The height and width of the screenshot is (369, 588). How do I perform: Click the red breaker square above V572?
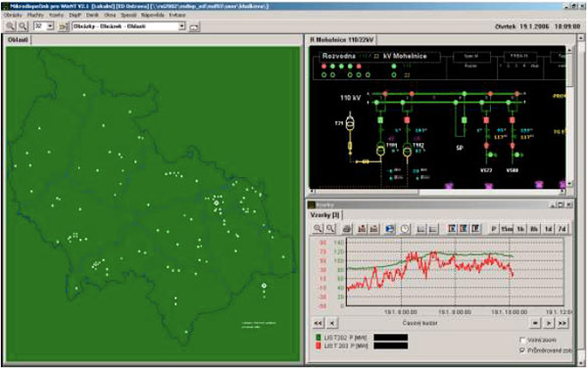(486, 119)
